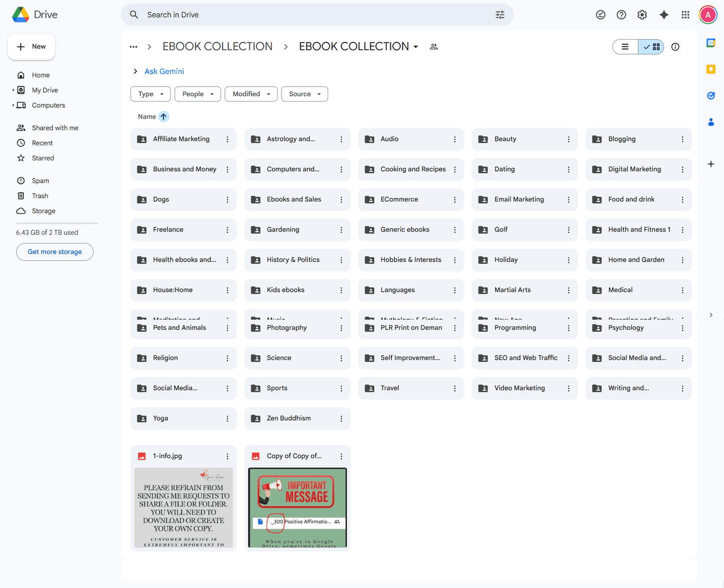
Task: Click Get more storage button
Action: tap(55, 252)
